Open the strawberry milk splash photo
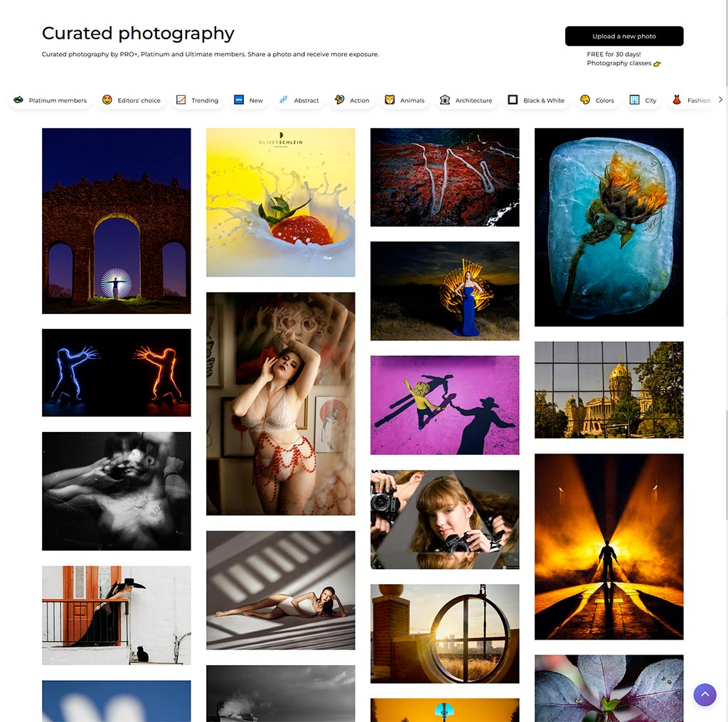This screenshot has height=722, width=728. click(x=280, y=203)
